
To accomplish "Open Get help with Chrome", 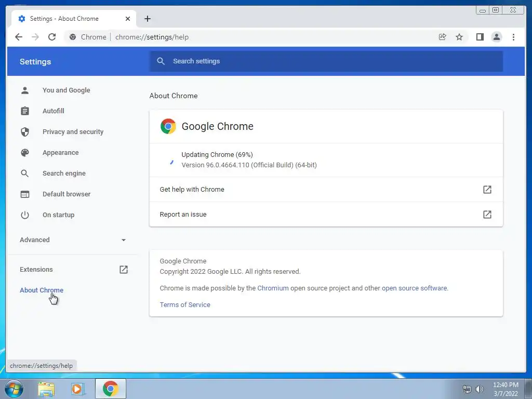I will [x=326, y=189].
